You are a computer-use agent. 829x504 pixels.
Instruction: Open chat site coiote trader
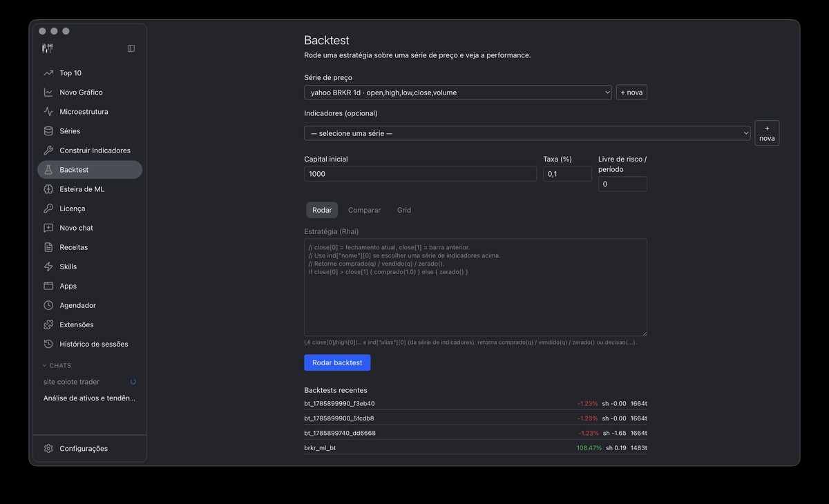pos(71,382)
